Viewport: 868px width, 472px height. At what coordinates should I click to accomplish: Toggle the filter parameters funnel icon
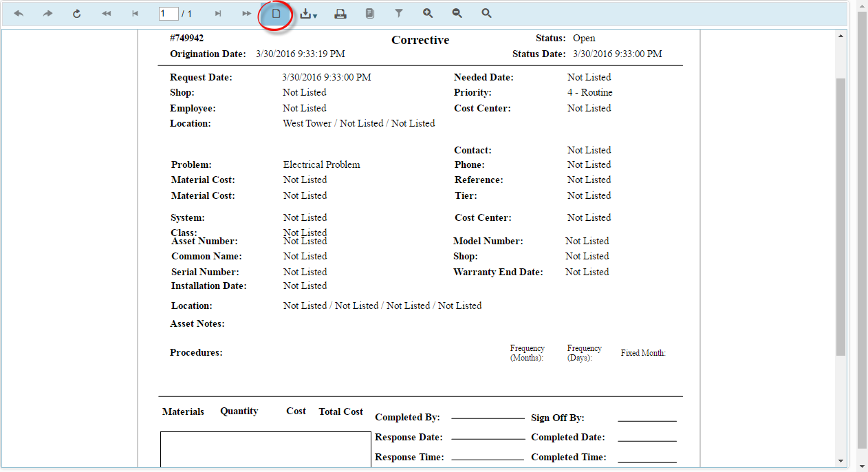399,14
